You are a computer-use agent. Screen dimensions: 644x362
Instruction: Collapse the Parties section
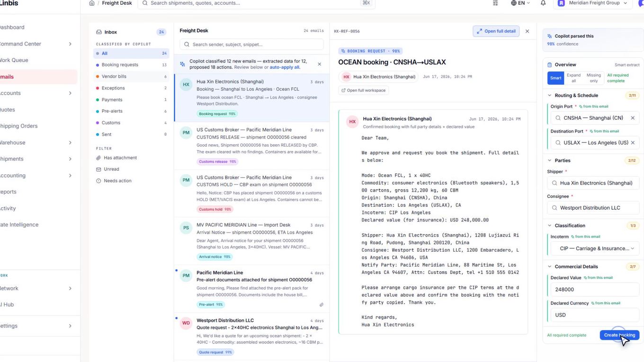(x=550, y=160)
